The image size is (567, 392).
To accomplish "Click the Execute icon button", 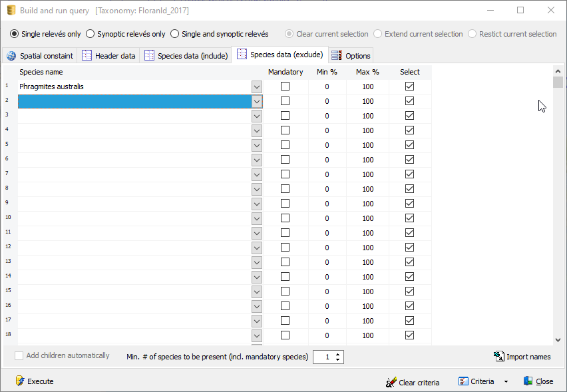I will (x=20, y=381).
